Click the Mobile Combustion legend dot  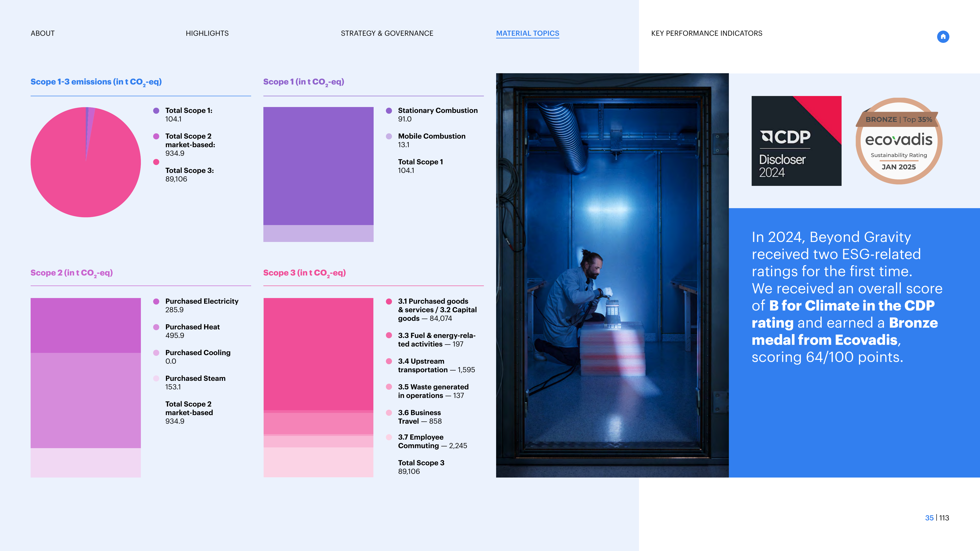(389, 136)
